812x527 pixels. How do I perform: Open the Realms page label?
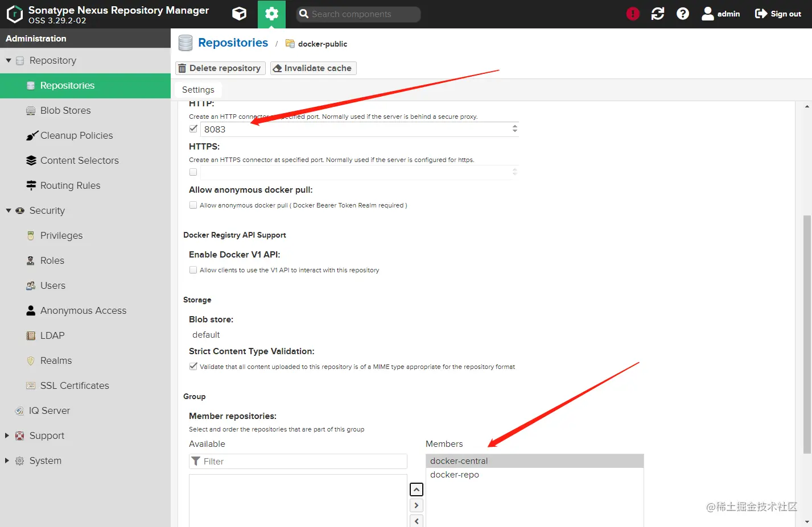(x=56, y=360)
